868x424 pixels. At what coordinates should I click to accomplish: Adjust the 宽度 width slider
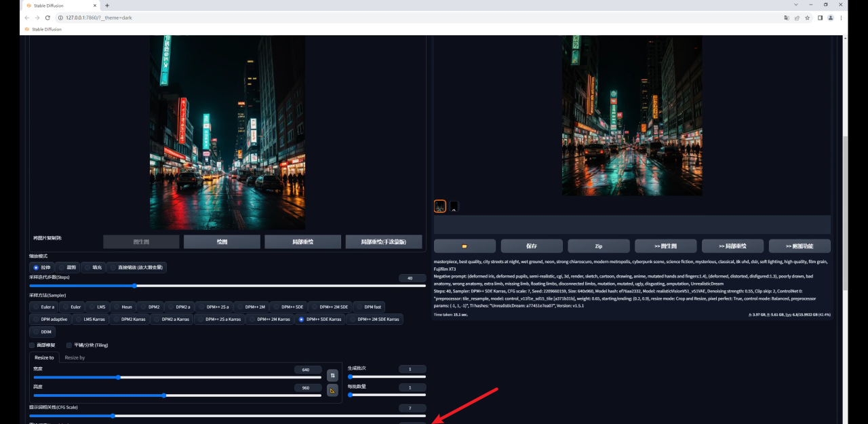click(x=178, y=377)
